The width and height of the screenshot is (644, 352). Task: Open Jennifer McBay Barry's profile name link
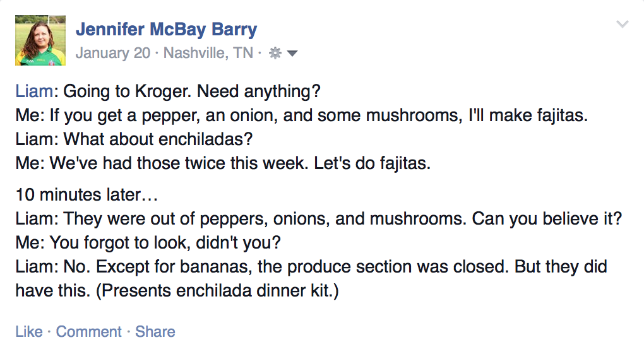point(166,29)
